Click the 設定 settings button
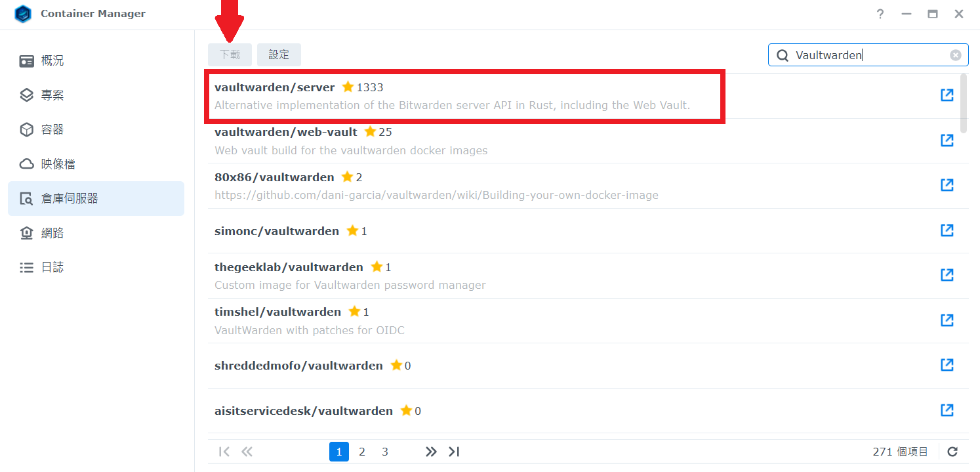This screenshot has width=980, height=472. point(279,54)
